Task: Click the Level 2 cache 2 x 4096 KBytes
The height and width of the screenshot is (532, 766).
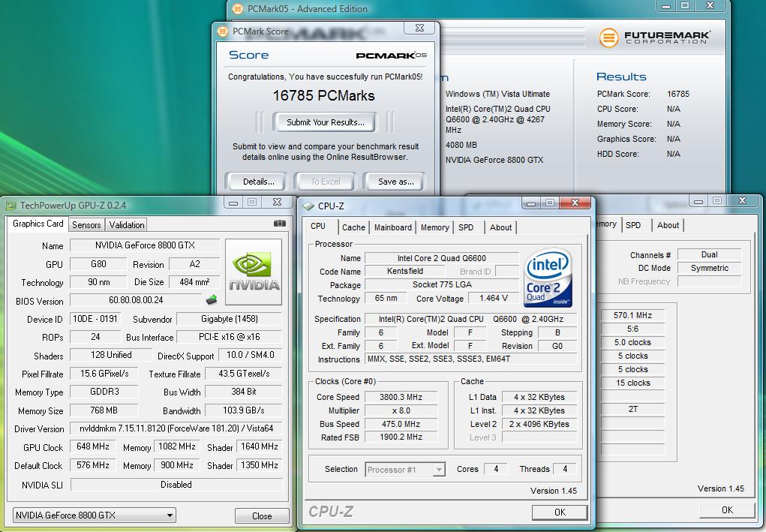Action: (x=539, y=424)
